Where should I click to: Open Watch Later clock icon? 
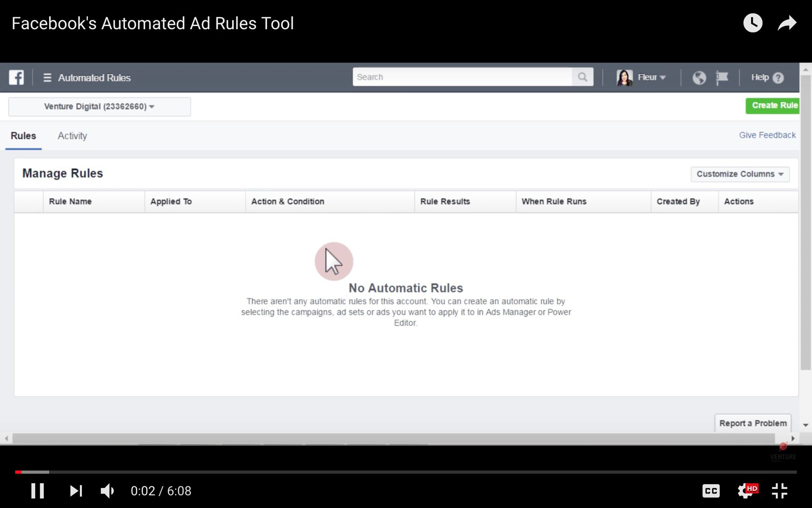coord(753,23)
